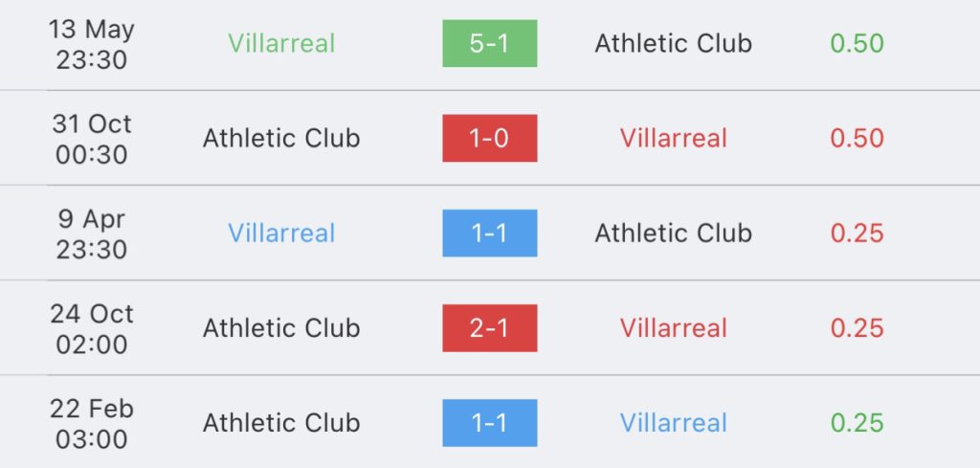Viewport: 980px width, 468px height.
Task: Open the red 1-0 score badge
Action: tap(489, 138)
